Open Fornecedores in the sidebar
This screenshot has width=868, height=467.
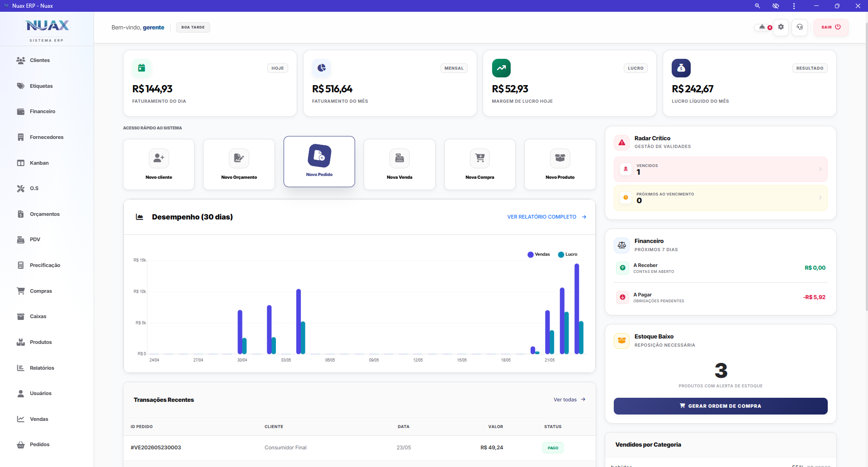click(x=47, y=137)
